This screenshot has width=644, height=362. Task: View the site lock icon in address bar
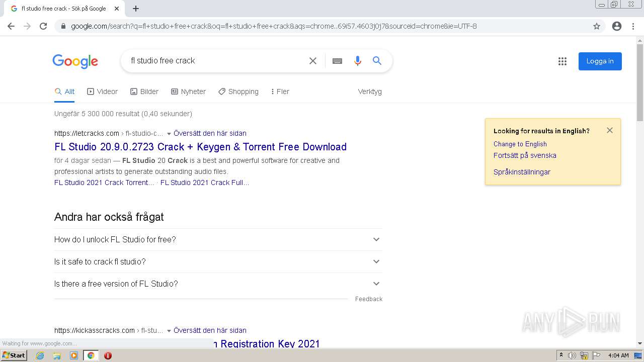coord(63,26)
